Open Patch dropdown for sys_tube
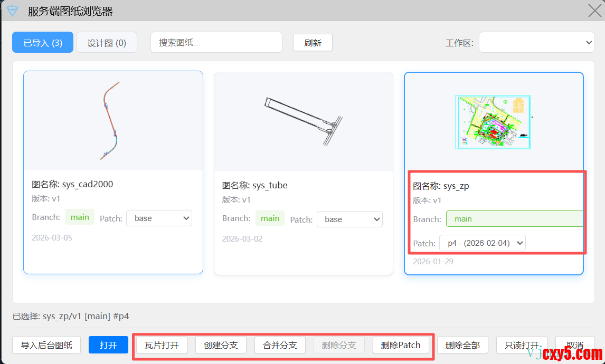Image resolution: width=605 pixels, height=364 pixels. click(349, 219)
